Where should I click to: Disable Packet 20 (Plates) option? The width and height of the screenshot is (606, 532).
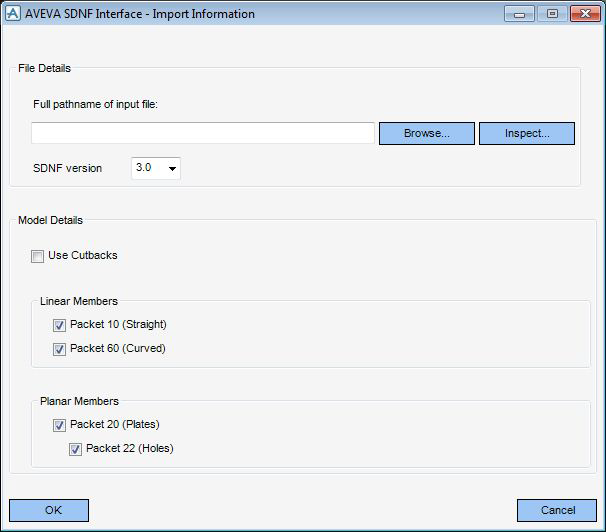[59, 425]
